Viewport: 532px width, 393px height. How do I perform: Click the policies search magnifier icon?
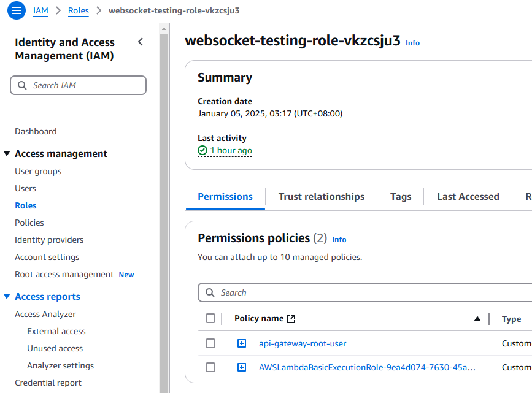[x=210, y=292]
